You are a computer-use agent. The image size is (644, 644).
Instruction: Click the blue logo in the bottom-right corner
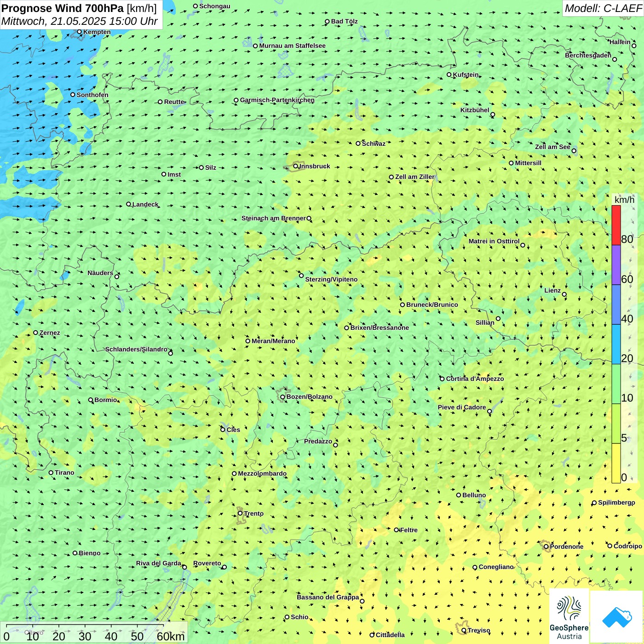(x=616, y=616)
